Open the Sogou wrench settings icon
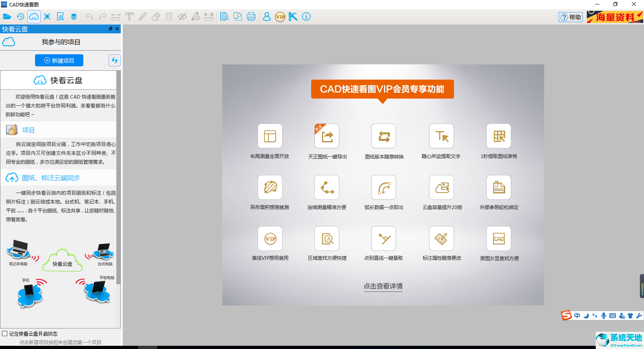Image resolution: width=644 pixels, height=349 pixels. click(x=639, y=316)
